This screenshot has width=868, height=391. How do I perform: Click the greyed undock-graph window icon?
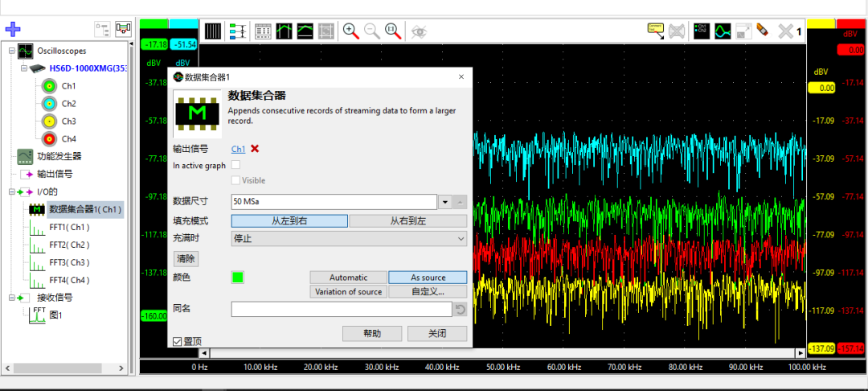pos(743,31)
